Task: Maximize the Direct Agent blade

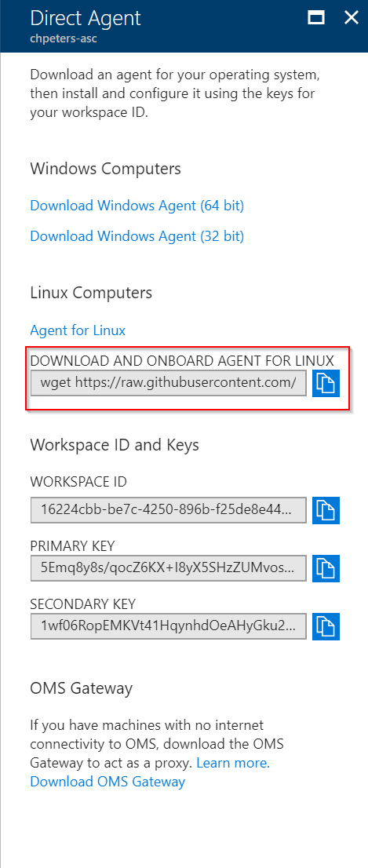Action: click(316, 18)
